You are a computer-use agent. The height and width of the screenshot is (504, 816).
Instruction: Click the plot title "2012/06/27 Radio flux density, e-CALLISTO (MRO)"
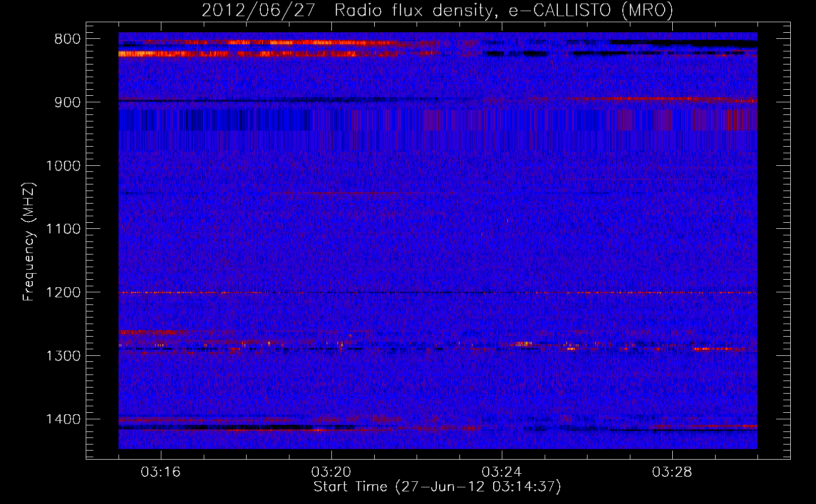coord(437,10)
